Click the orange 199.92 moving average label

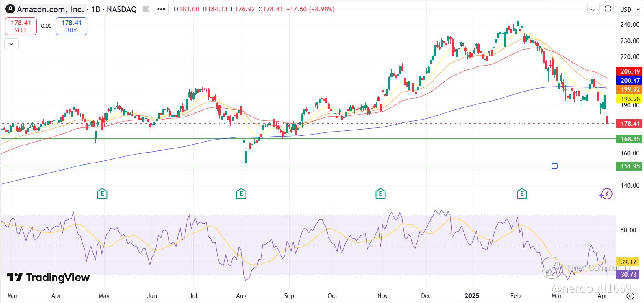[x=629, y=89]
